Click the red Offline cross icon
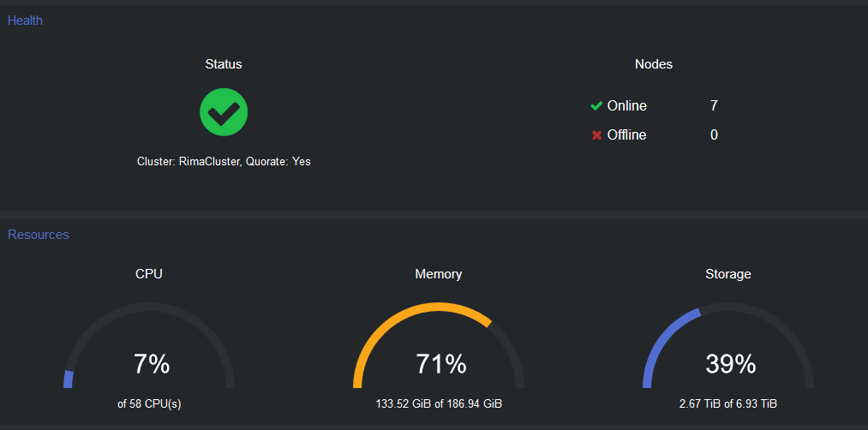This screenshot has height=430, width=868. 596,135
